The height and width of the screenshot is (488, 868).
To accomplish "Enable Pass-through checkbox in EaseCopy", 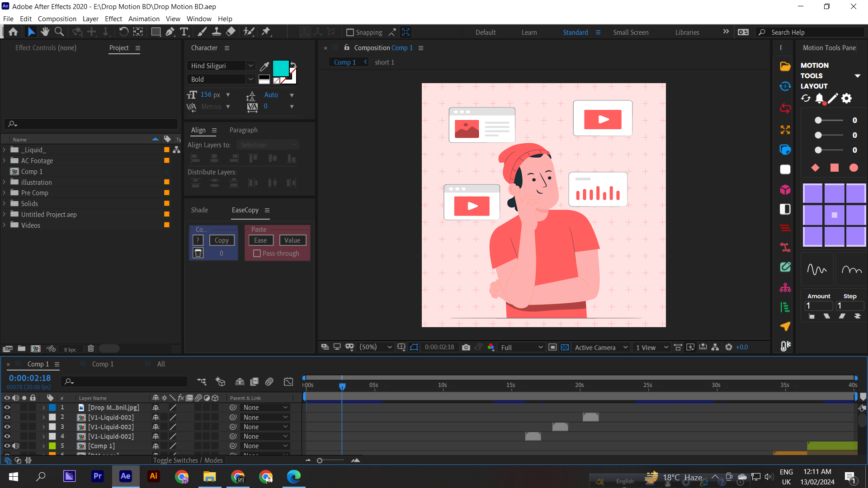I will click(x=257, y=253).
